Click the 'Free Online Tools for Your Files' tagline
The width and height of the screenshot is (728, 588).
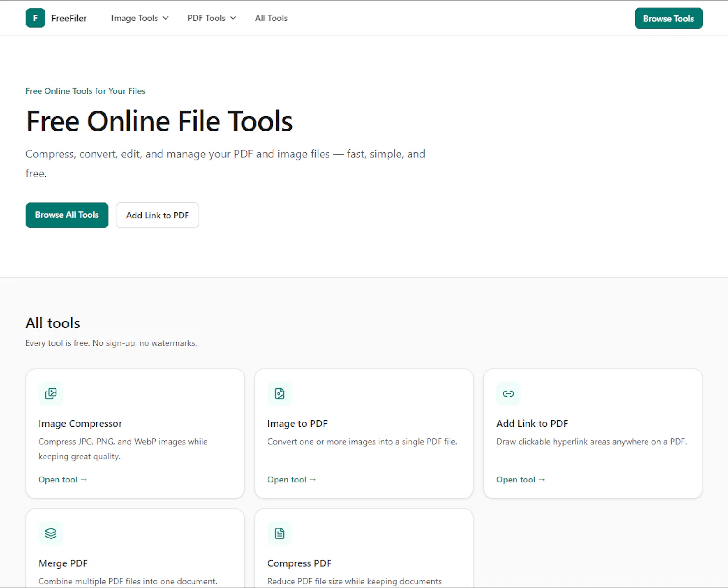[x=86, y=91]
